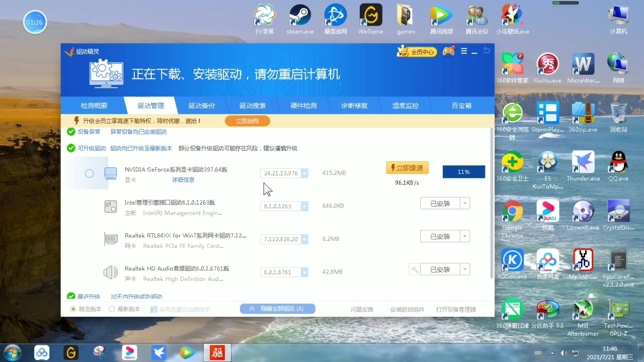Show hidden icons arrow in system tray
This screenshot has height=362, width=644.
tap(552, 353)
